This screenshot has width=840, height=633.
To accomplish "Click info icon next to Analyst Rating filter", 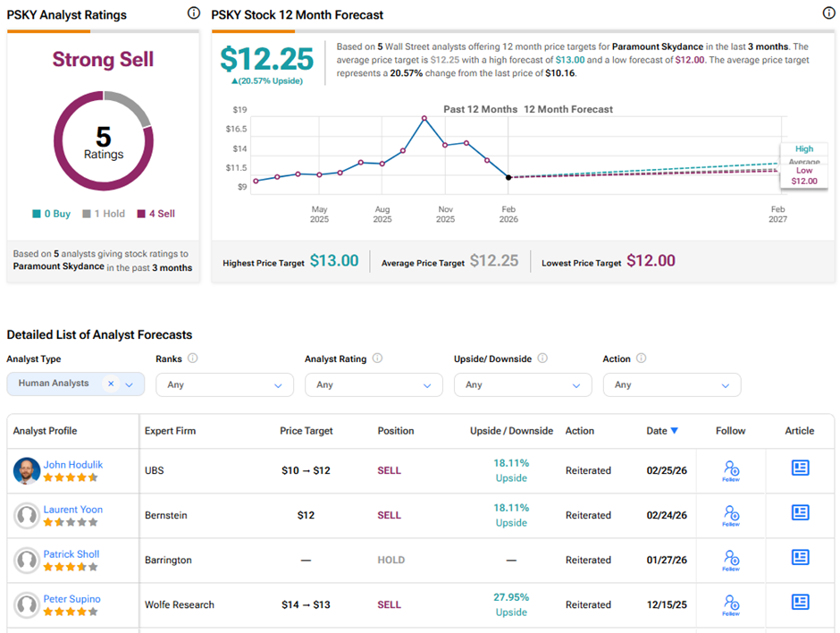I will (377, 359).
